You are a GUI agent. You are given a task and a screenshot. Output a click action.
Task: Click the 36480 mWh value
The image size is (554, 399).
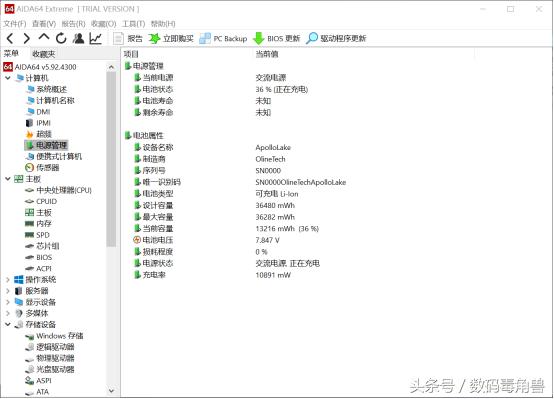click(x=275, y=205)
